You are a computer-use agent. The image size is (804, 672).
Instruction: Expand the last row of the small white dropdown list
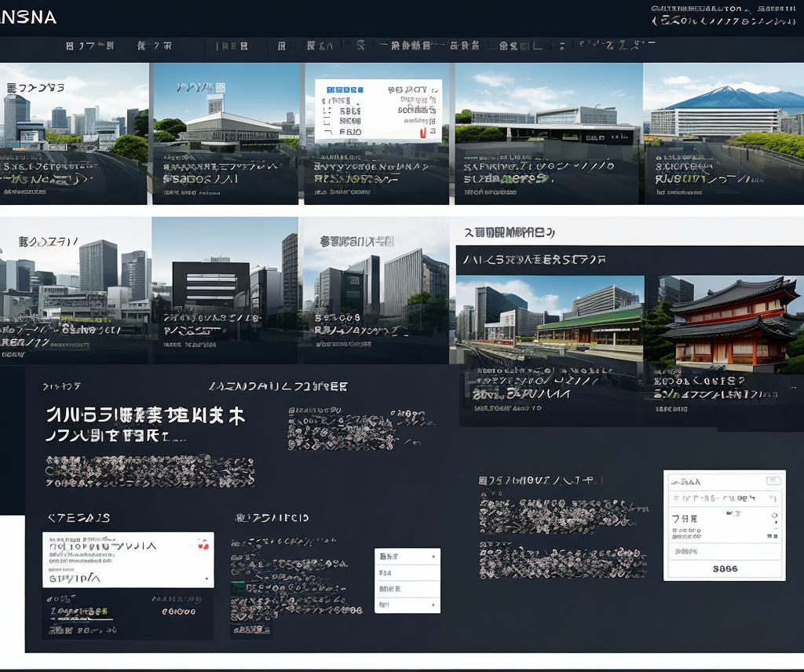(x=407, y=604)
